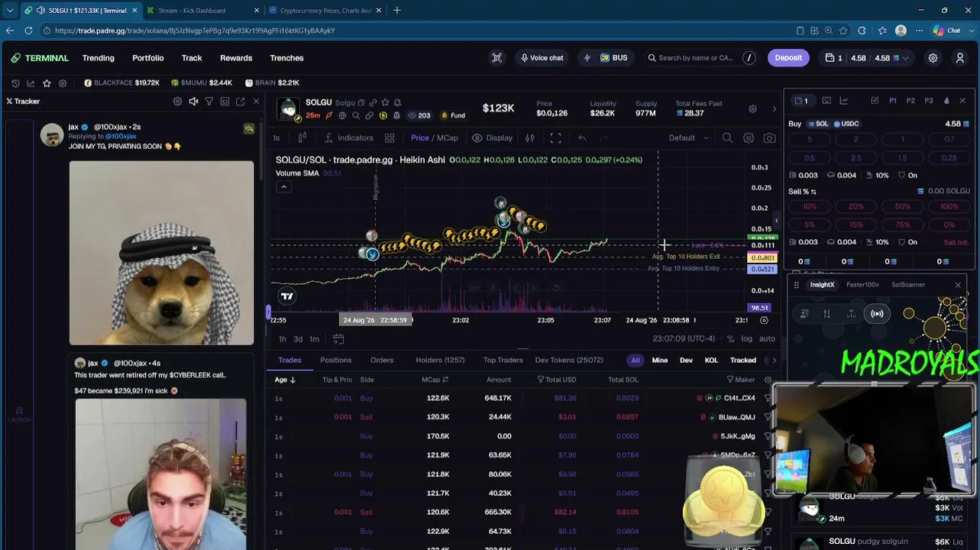Open SOLGU website globe link
This screenshot has height=550, width=980.
342,115
